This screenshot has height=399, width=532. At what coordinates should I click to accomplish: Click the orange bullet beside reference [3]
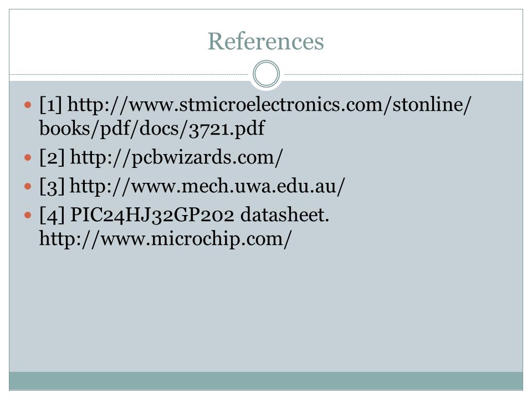[28, 186]
